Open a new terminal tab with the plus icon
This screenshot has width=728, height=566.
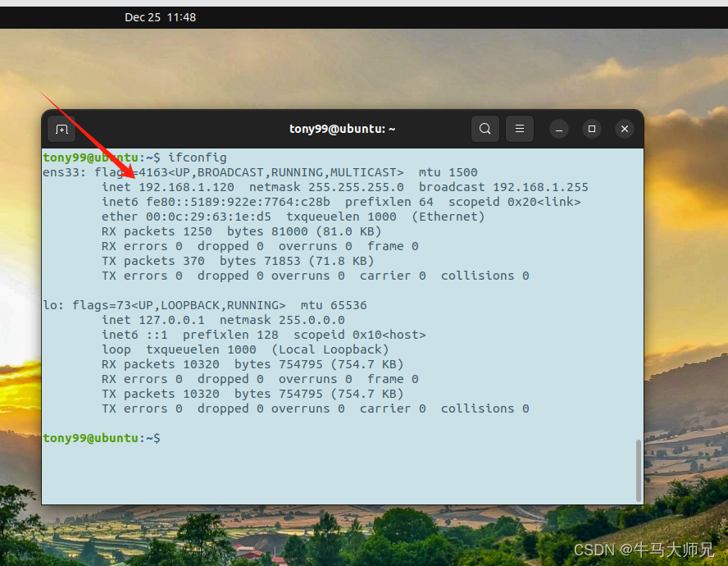pyautogui.click(x=61, y=129)
